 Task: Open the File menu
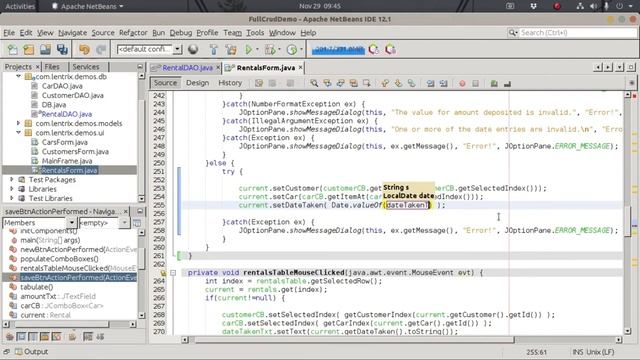[x=9, y=33]
